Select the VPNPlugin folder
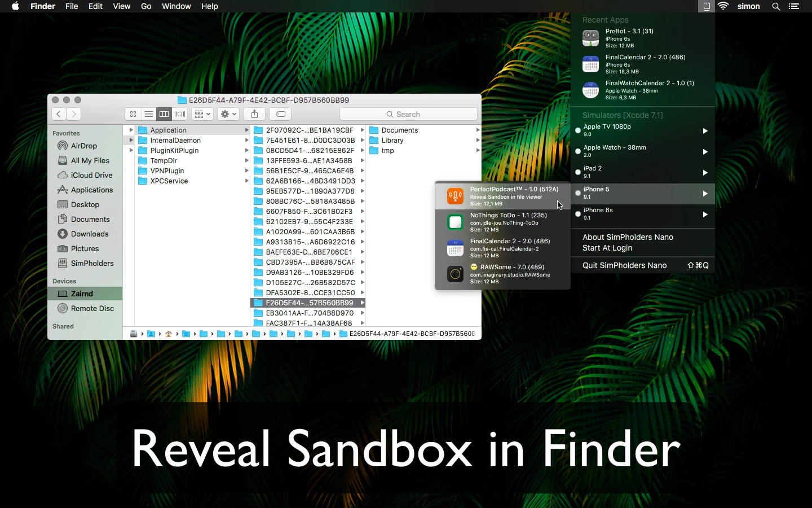 tap(192, 170)
